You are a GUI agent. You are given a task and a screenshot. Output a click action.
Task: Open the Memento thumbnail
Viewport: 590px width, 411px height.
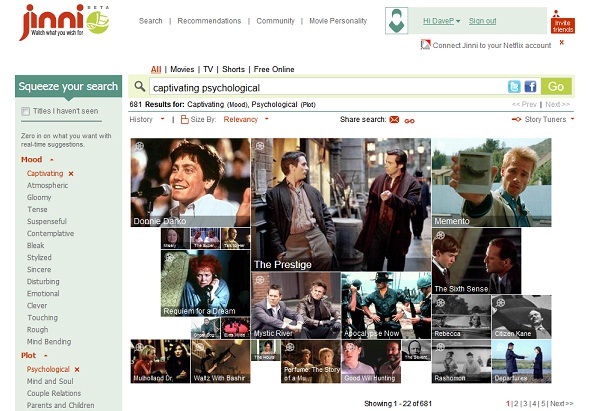(x=491, y=182)
